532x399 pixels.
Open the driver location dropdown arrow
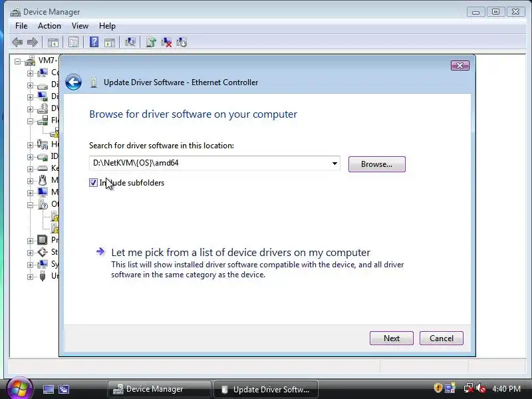334,164
